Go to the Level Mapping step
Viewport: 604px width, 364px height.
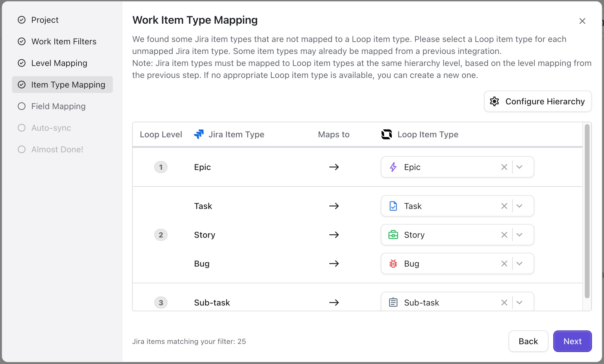point(62,63)
